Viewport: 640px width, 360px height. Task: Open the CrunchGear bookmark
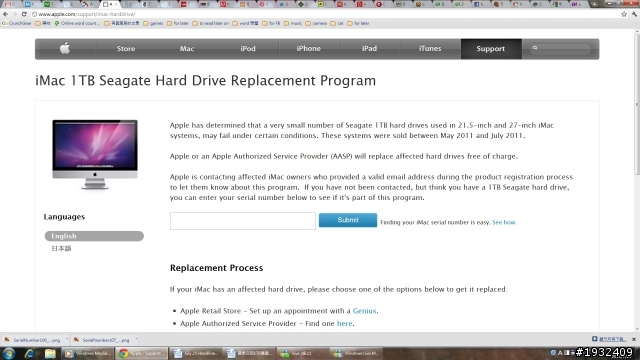tap(17, 23)
